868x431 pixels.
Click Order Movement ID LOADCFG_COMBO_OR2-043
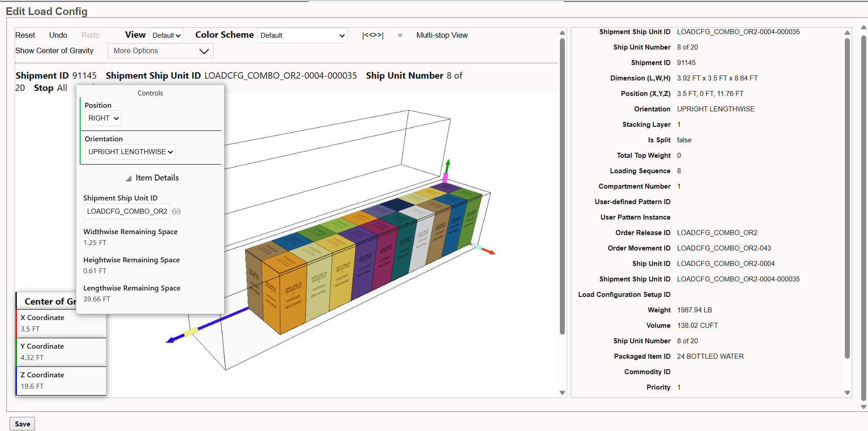tap(724, 248)
